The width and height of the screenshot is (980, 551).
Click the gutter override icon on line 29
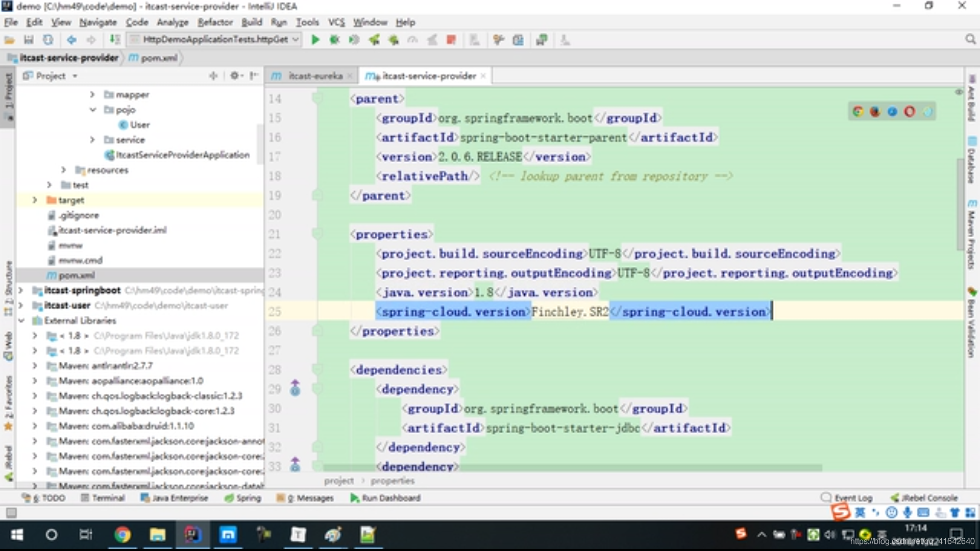point(295,389)
